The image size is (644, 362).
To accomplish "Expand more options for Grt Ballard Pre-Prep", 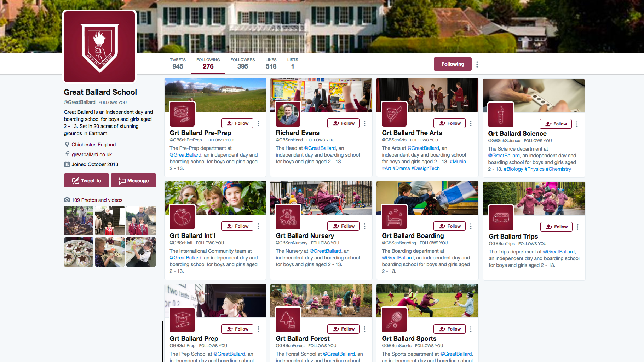I will tap(259, 123).
